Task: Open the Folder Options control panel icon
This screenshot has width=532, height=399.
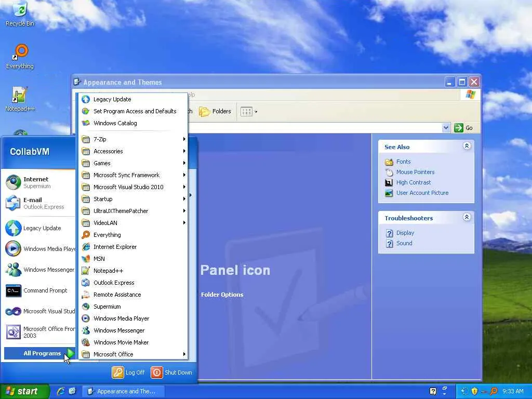Action: 222,295
